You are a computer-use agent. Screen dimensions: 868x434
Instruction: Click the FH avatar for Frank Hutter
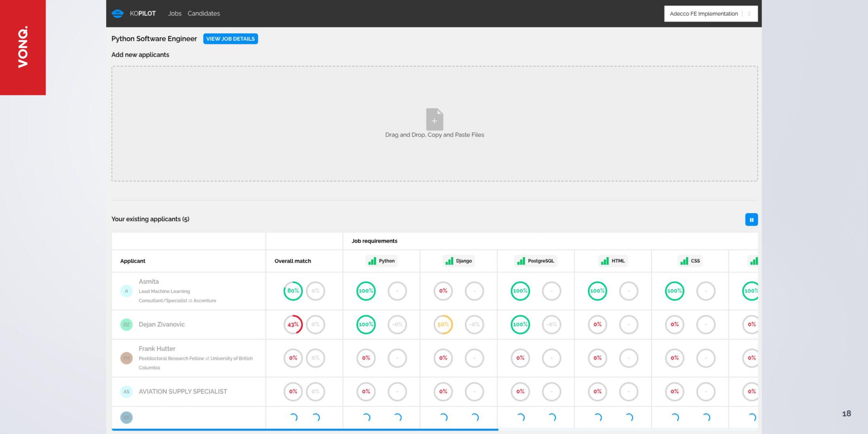126,358
